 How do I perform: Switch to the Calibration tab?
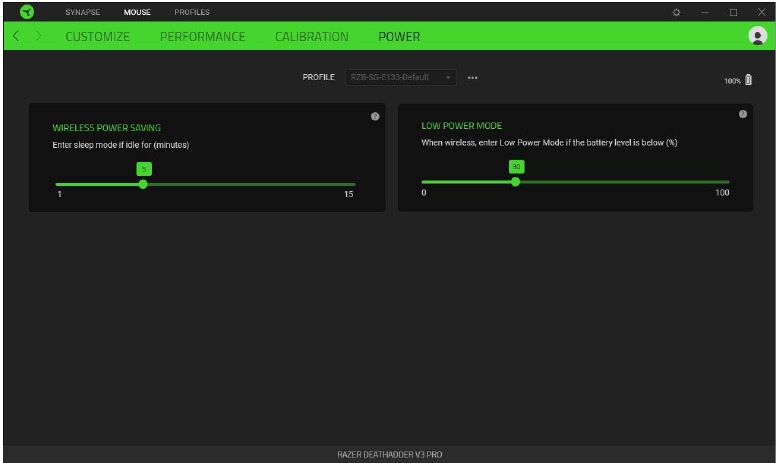click(x=312, y=36)
